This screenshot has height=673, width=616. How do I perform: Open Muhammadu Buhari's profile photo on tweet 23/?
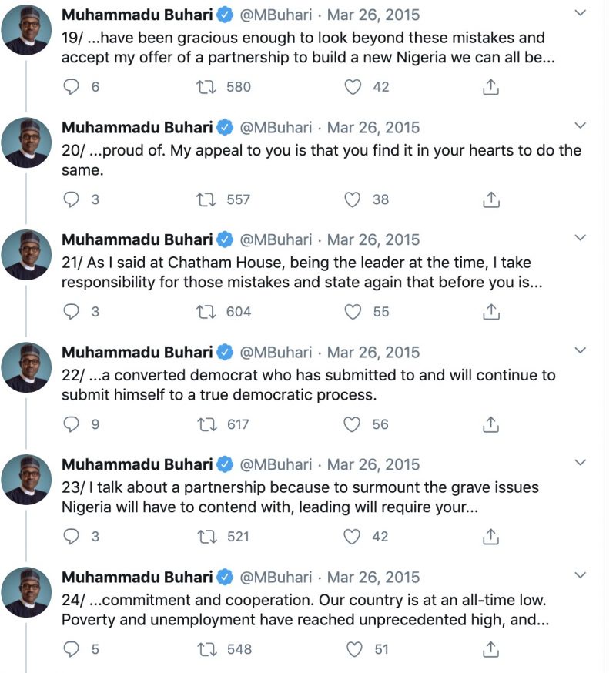click(26, 480)
